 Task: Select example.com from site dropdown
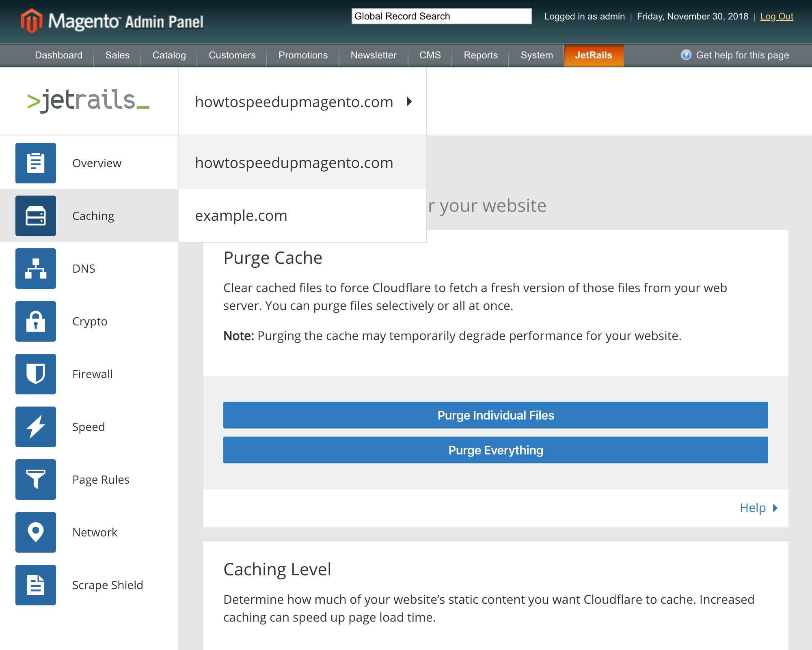(242, 214)
